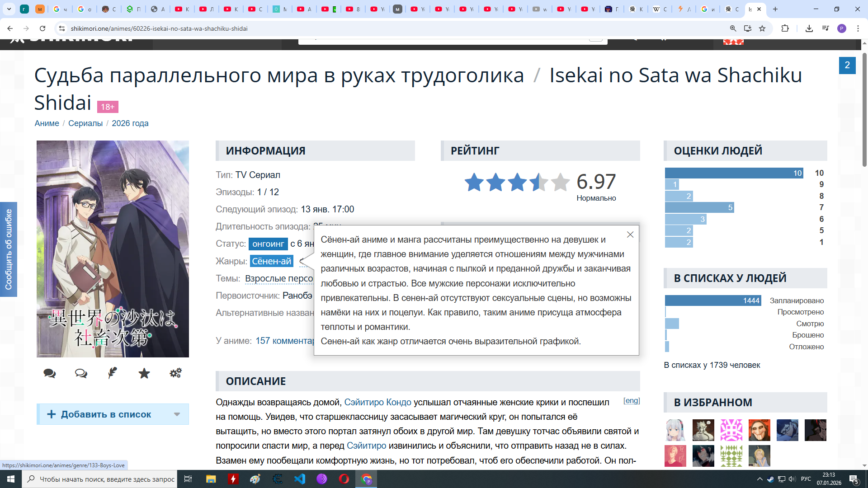Open the Chrome tab search chevron

[x=9, y=9]
